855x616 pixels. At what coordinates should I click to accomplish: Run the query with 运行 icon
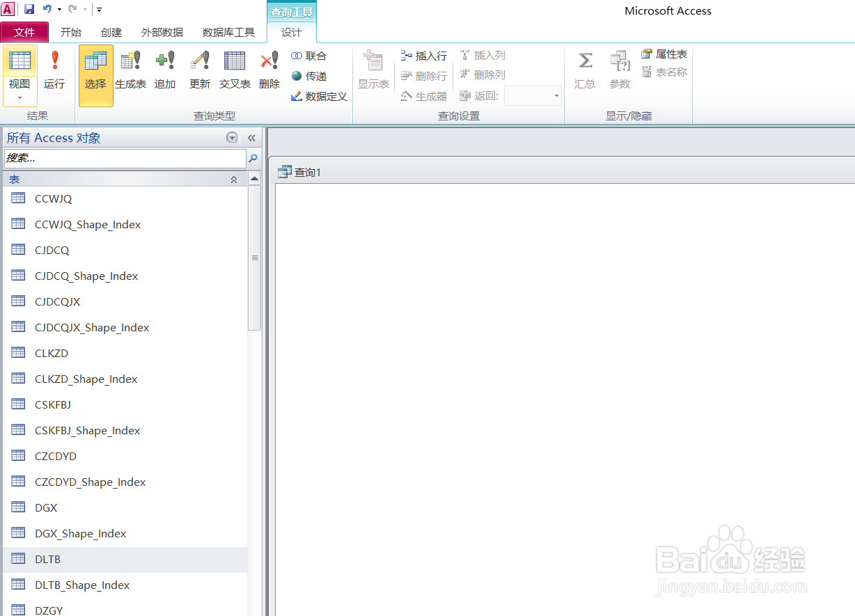point(54,70)
